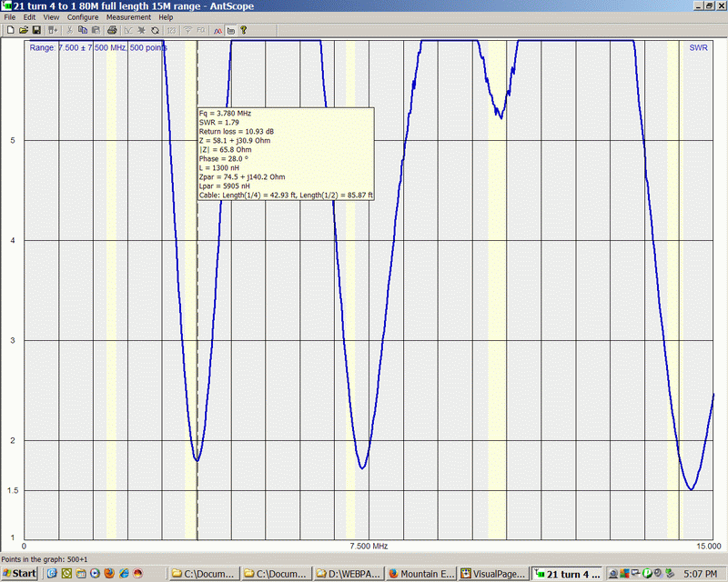Viewport: 728px width, 582px height.
Task: Click the circular arrows refresh toolbar icon
Action: point(155,30)
